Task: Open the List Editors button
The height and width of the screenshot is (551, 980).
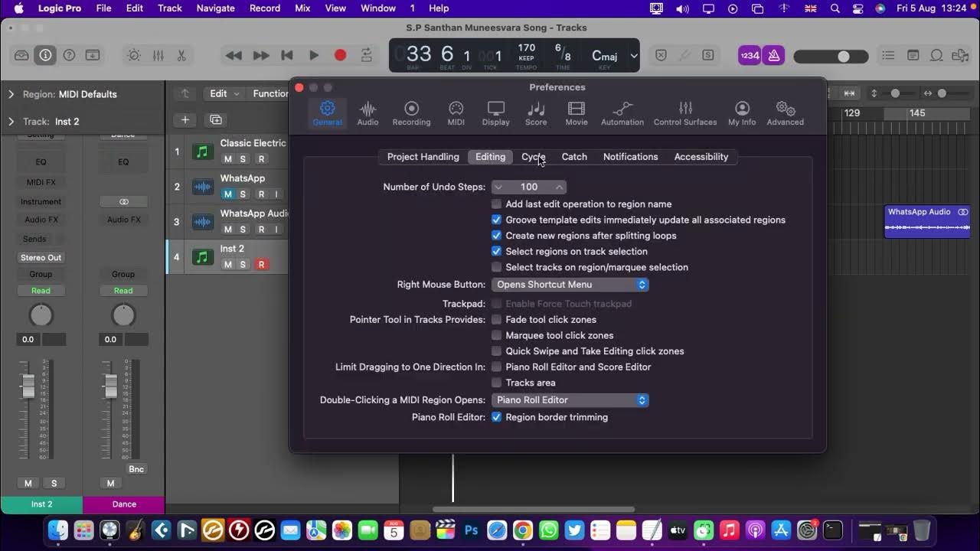Action: (888, 55)
